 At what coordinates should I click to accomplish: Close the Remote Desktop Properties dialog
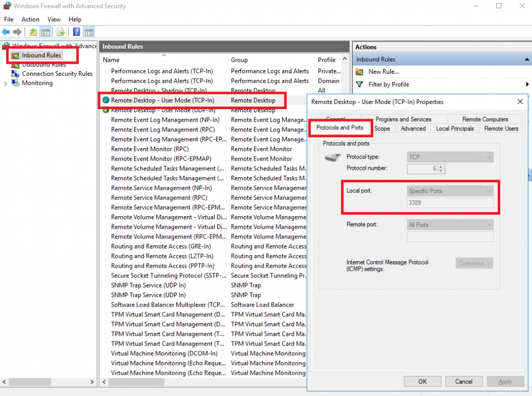(520, 101)
